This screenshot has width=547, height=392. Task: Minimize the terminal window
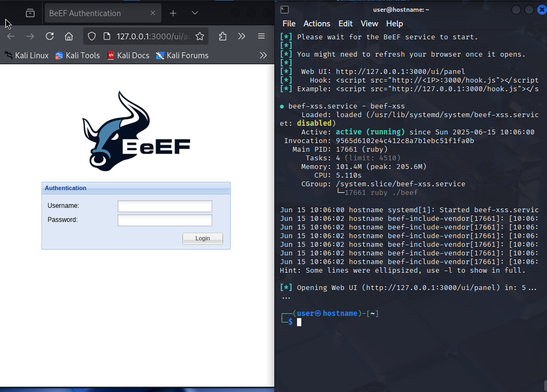coord(516,10)
